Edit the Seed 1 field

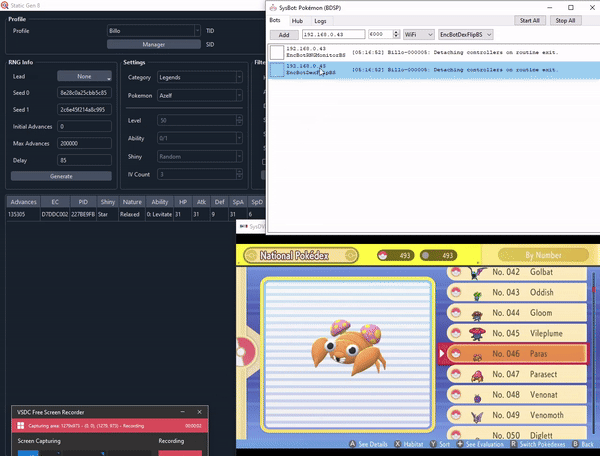(84, 109)
